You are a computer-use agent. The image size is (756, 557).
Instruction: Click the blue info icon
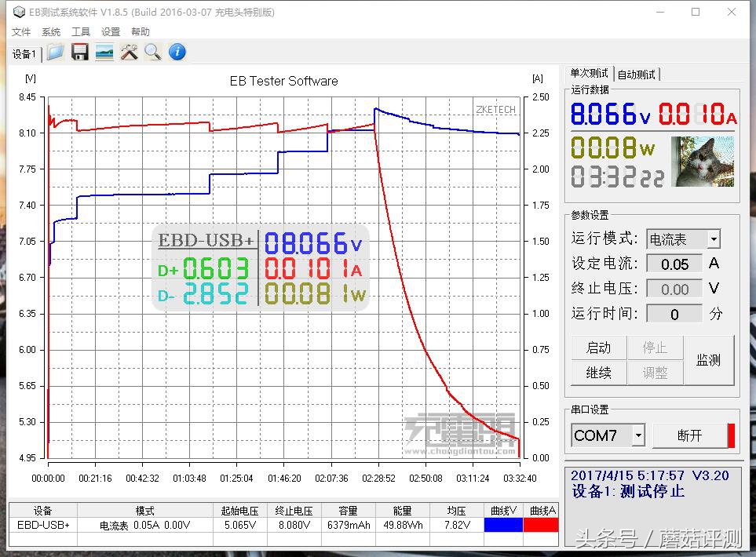click(177, 53)
